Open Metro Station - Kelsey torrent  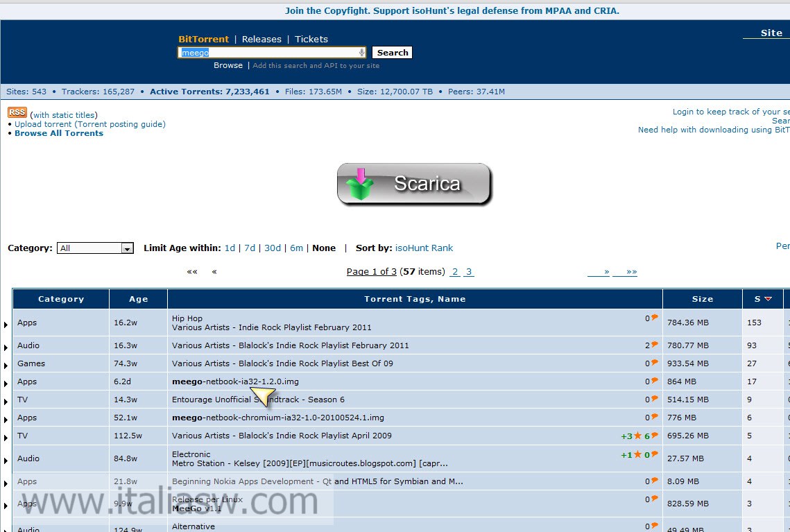[310, 463]
